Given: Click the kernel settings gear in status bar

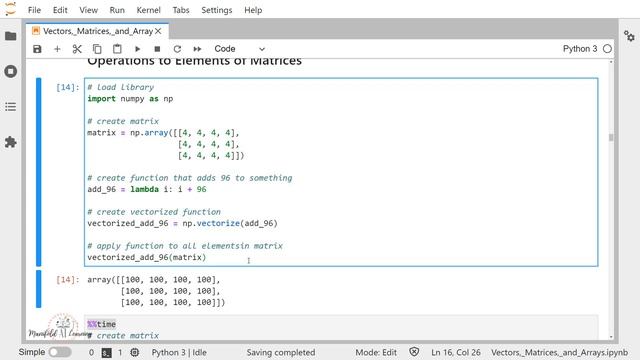Looking at the screenshot, I should point(134,352).
